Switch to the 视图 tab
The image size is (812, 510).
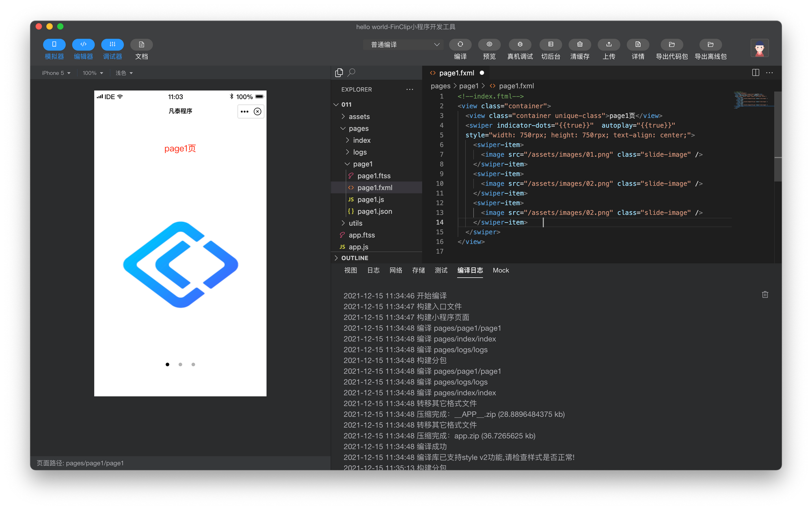tap(350, 270)
